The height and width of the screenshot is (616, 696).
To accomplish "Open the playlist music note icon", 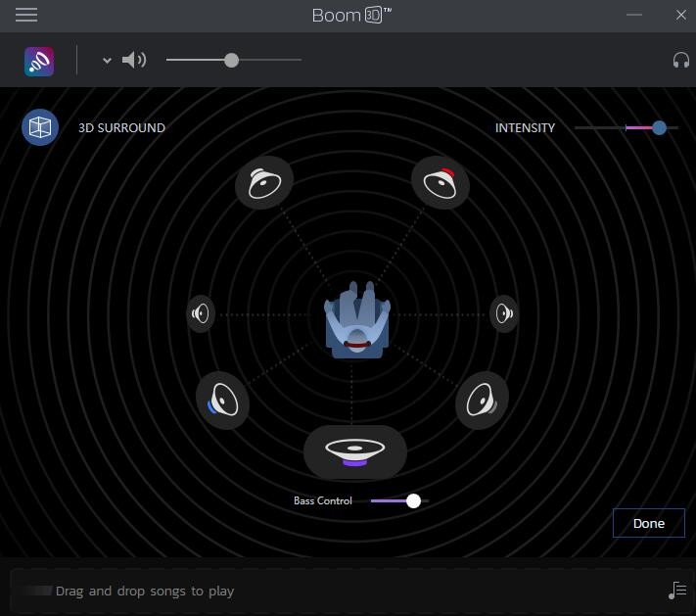I will tap(677, 590).
